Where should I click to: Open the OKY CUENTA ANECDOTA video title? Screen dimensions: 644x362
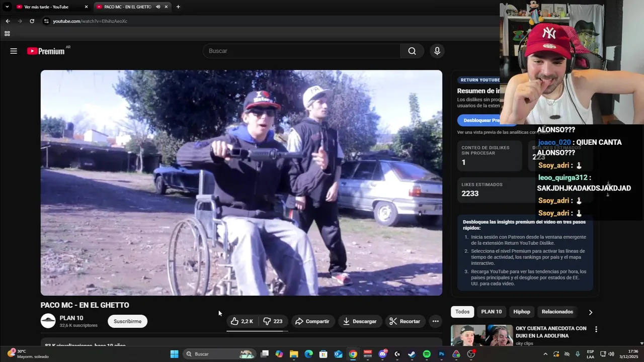pyautogui.click(x=551, y=332)
